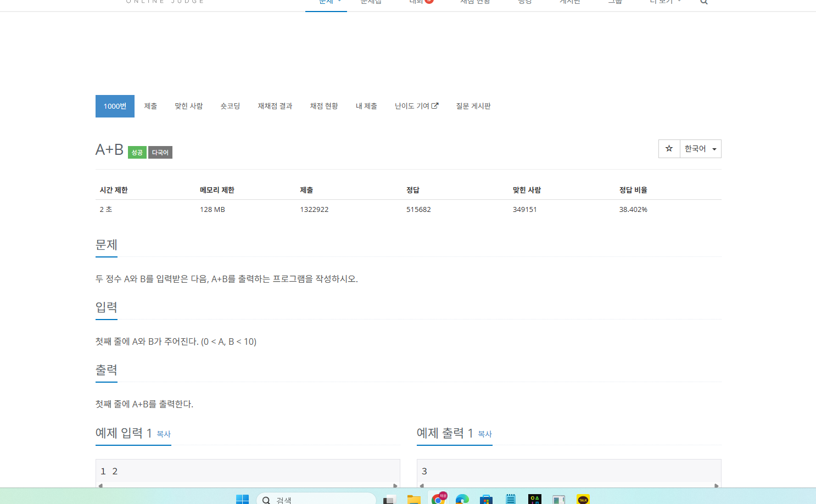Screen dimensions: 816x504
Task: Open Notepad from the taskbar
Action: point(511,499)
